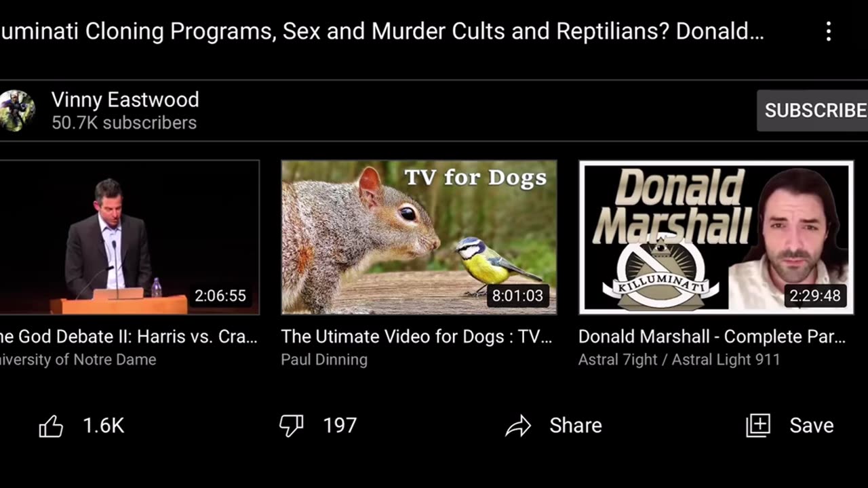The image size is (868, 488).
Task: Open Vinny Eastwood channel name
Action: 125,100
